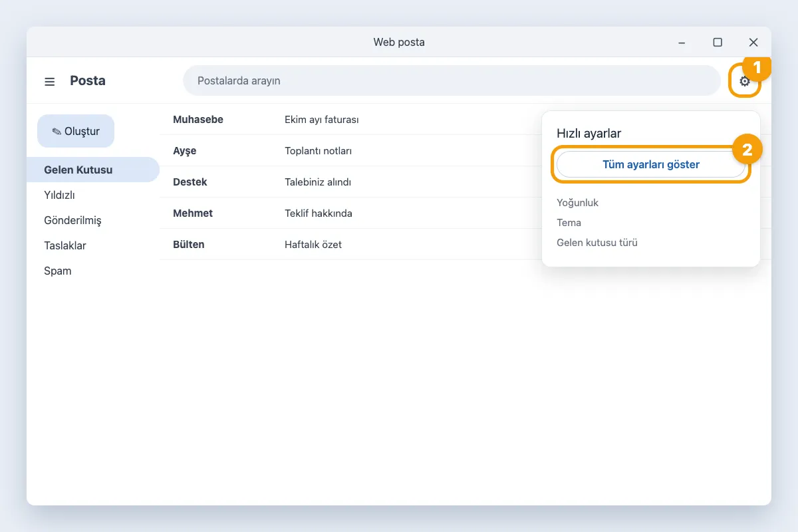Select the Gelen Kutusu folder
Screen dimensions: 798x532
click(93, 170)
